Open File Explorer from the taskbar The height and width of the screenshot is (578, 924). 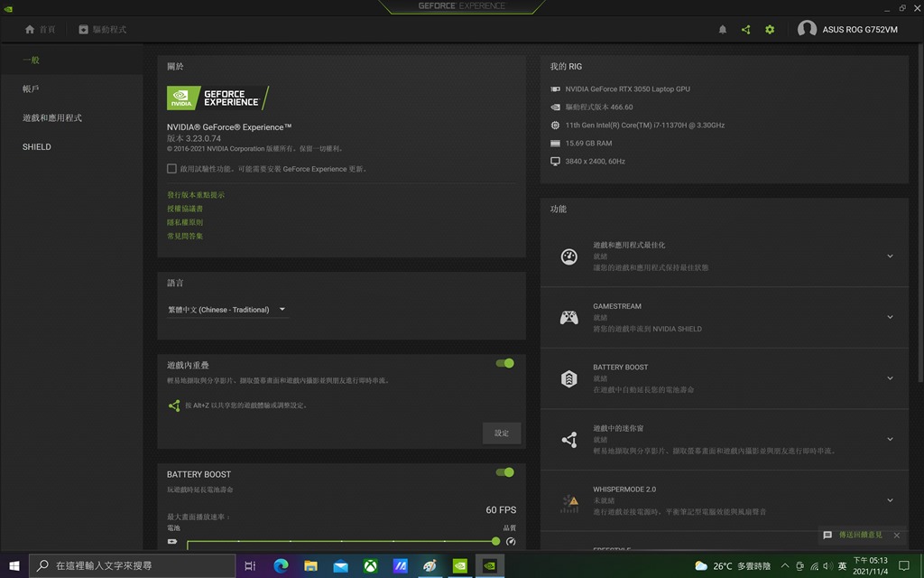[x=310, y=566]
